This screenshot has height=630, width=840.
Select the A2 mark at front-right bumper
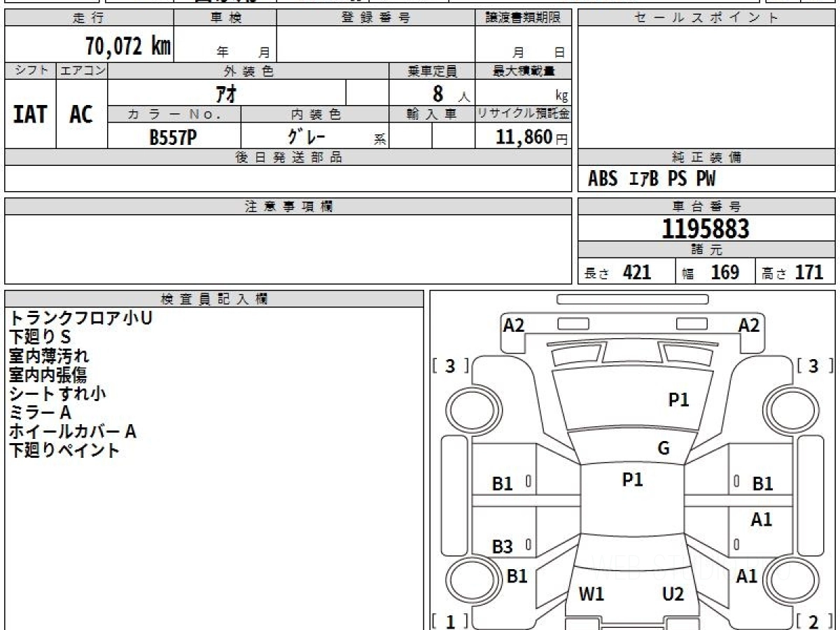point(749,325)
